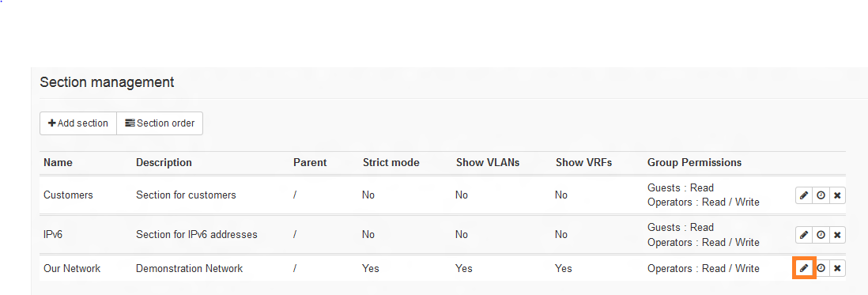The height and width of the screenshot is (295, 868).
Task: Delete the IPv6 section with X icon
Action: pos(837,235)
